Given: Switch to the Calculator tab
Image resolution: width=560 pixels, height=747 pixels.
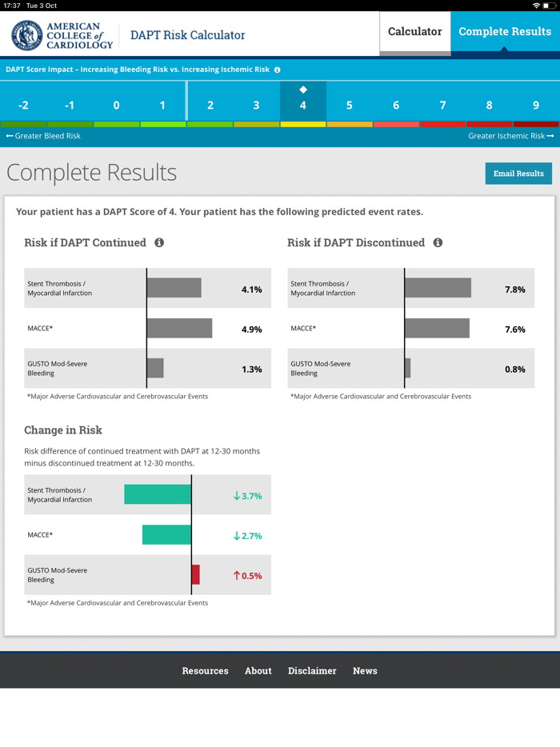Looking at the screenshot, I should click(x=414, y=32).
